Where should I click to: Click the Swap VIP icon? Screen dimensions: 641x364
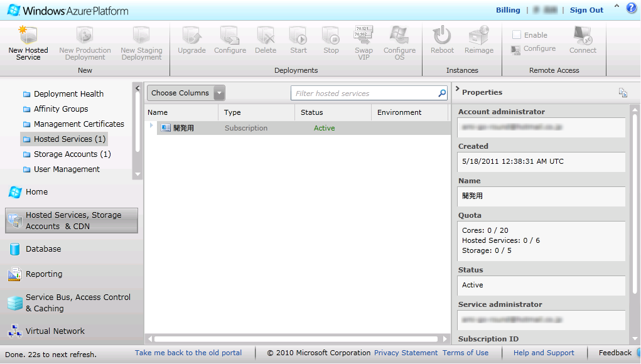click(364, 35)
